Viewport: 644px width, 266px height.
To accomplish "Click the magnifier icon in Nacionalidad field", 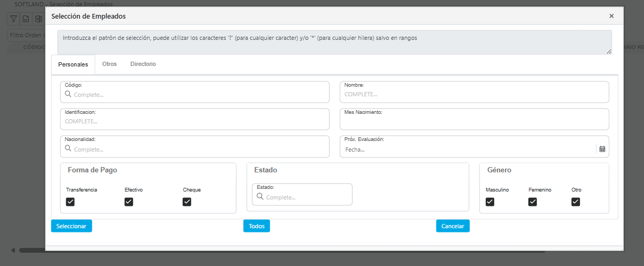I will 68,149.
